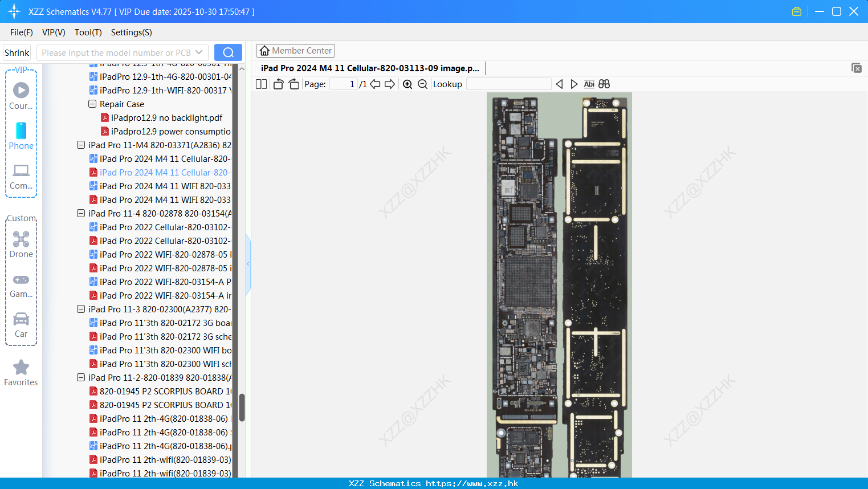Collapse the iPad Pro 11-4 820-02878 group
The width and height of the screenshot is (868, 489).
point(81,213)
